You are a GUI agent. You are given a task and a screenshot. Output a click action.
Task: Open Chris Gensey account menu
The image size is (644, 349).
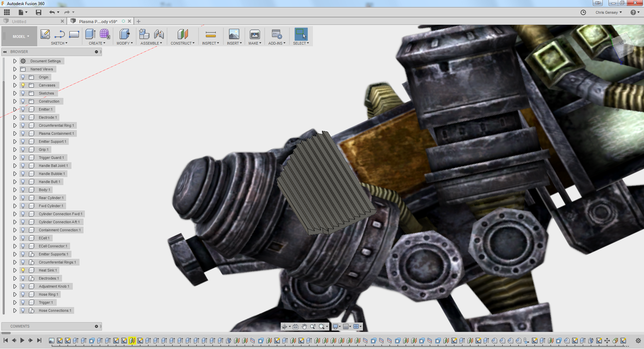(608, 12)
